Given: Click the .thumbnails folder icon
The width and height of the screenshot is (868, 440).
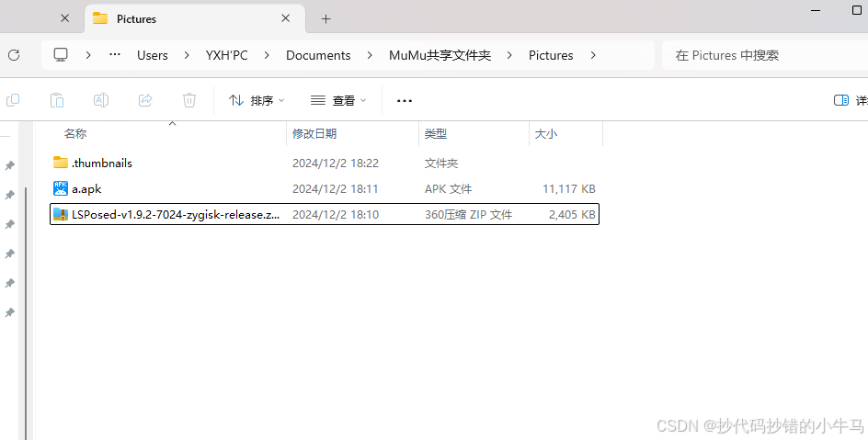Looking at the screenshot, I should 61,163.
